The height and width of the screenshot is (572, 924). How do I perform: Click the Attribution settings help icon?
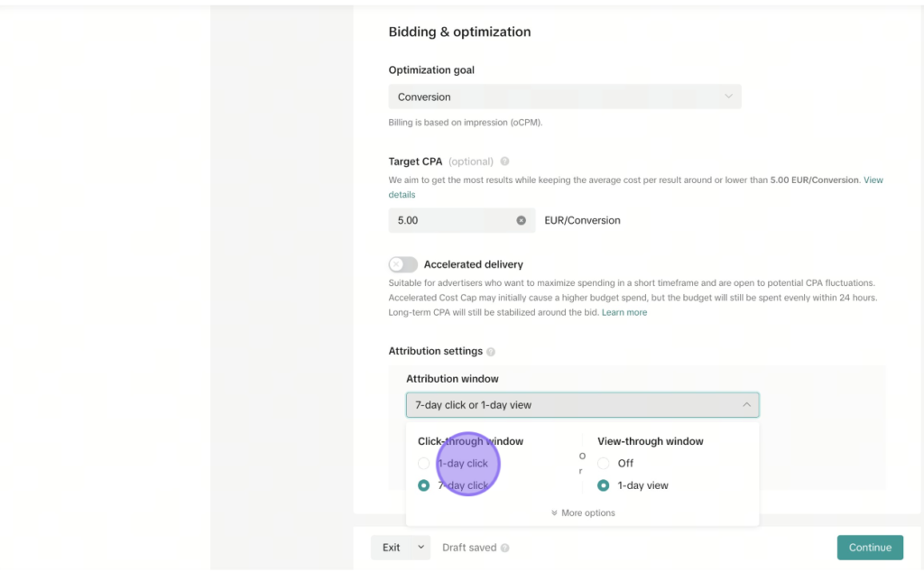(x=491, y=352)
